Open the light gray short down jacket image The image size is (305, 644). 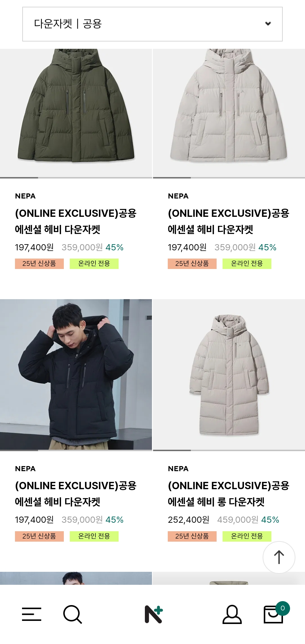pos(229,113)
